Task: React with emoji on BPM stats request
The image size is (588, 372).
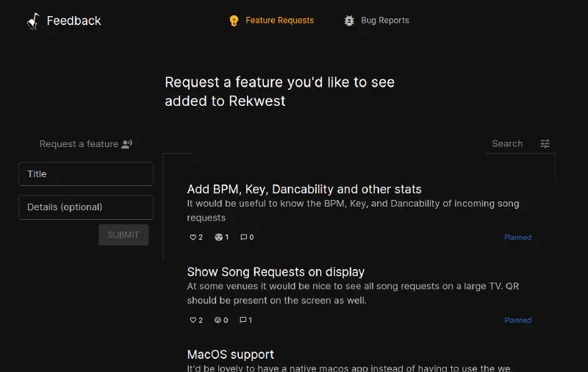Action: (218, 237)
